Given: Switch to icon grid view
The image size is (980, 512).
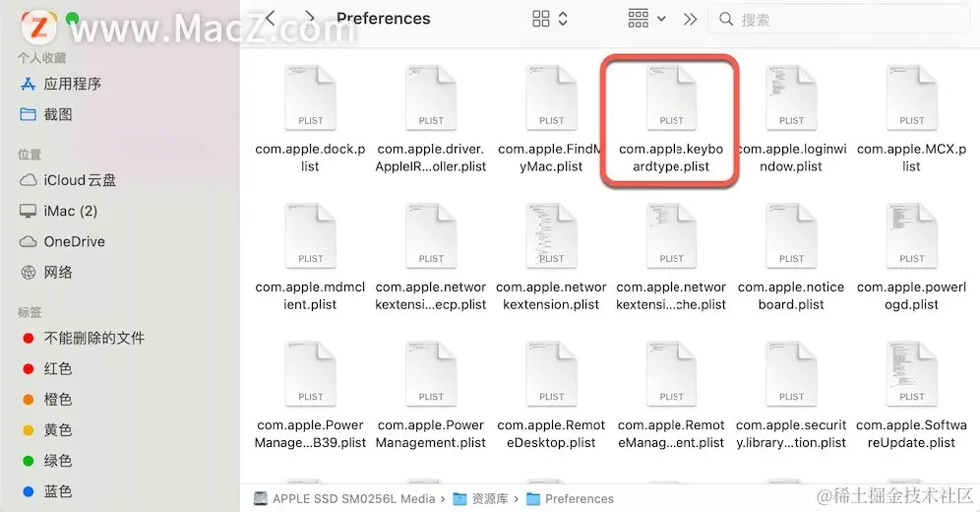Looking at the screenshot, I should point(540,19).
